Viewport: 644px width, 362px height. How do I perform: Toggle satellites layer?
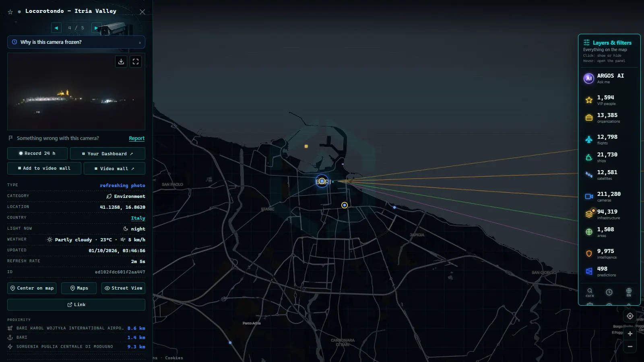tap(609, 175)
